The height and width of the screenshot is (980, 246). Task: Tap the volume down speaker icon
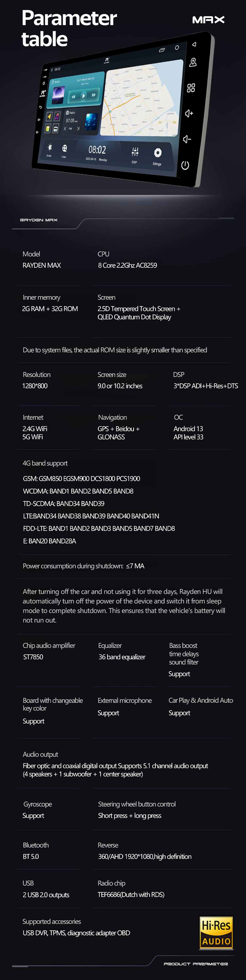click(187, 139)
